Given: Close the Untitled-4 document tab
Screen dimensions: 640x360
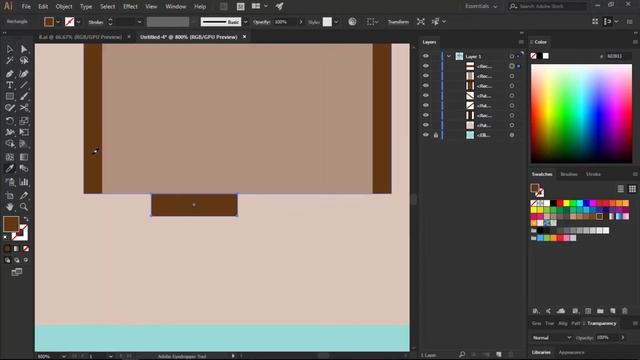Looking at the screenshot, I should (244, 37).
